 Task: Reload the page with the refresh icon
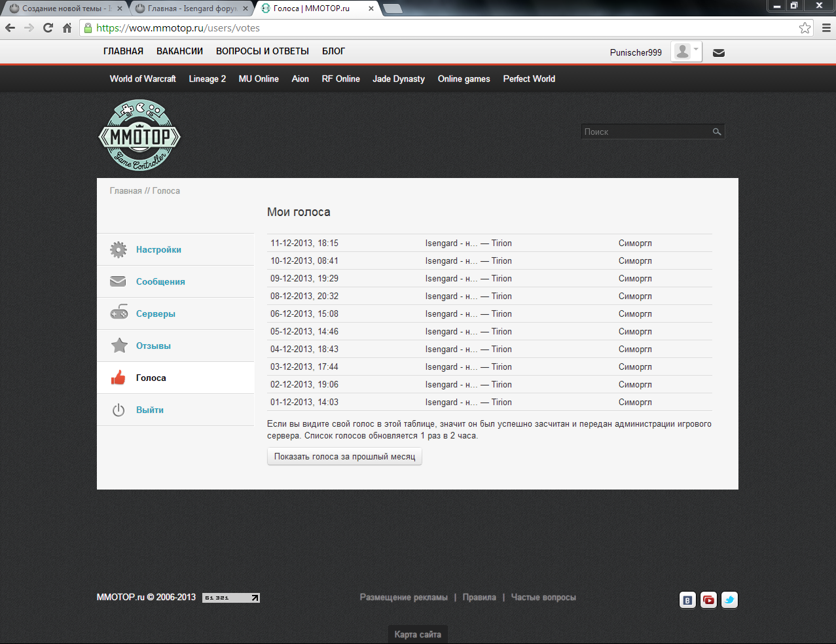coord(48,27)
